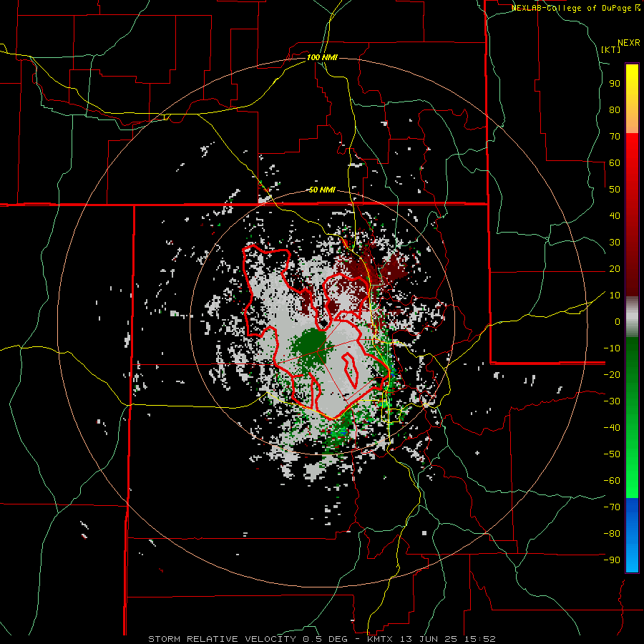Click the 50 NMI range ring label
This screenshot has width=644, height=644.
(322, 190)
